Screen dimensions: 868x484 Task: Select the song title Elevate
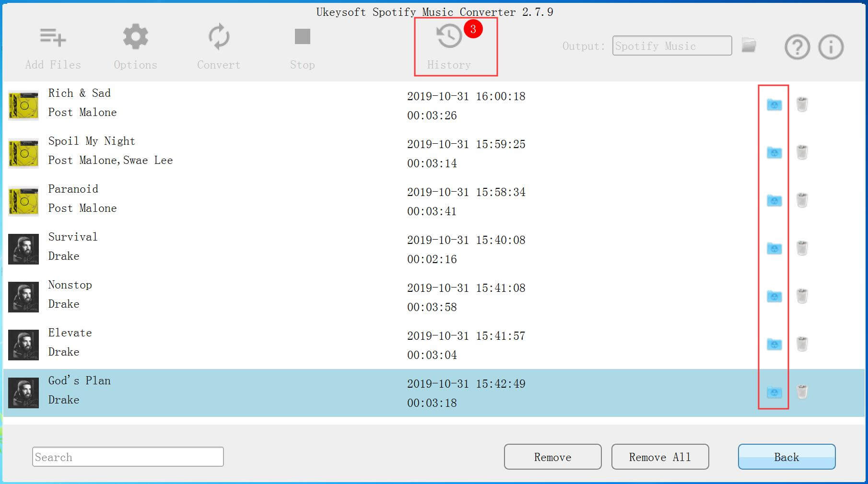pyautogui.click(x=70, y=333)
